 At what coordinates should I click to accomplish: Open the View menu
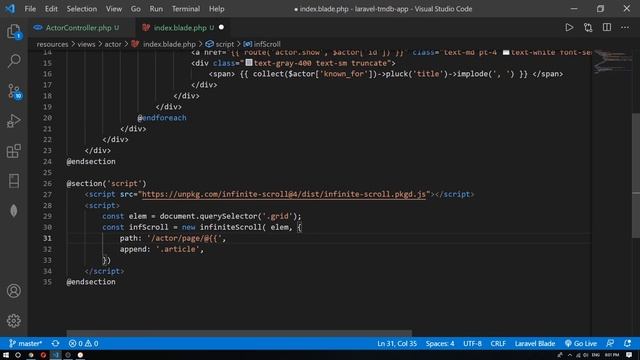(114, 9)
